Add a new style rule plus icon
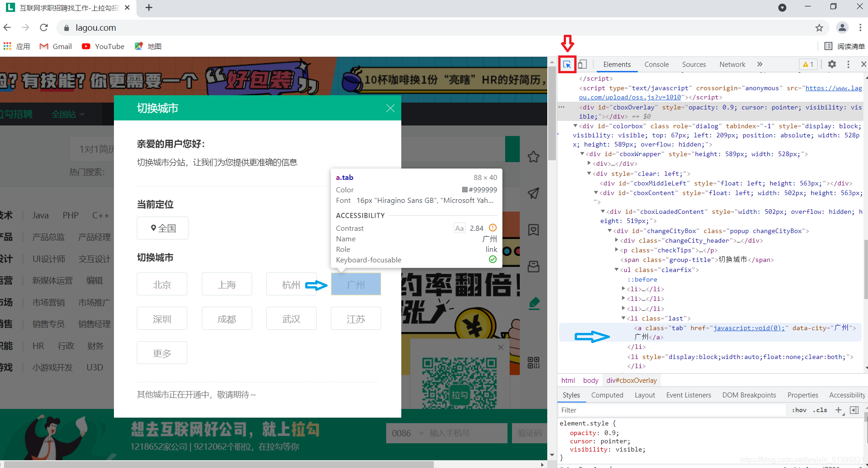The width and height of the screenshot is (868, 468). 839,410
